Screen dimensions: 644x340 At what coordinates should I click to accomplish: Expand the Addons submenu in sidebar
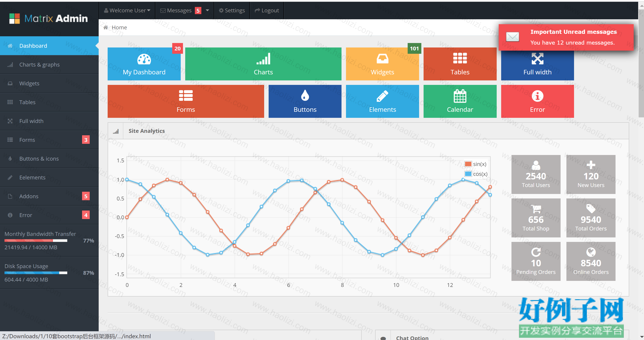[x=49, y=196]
